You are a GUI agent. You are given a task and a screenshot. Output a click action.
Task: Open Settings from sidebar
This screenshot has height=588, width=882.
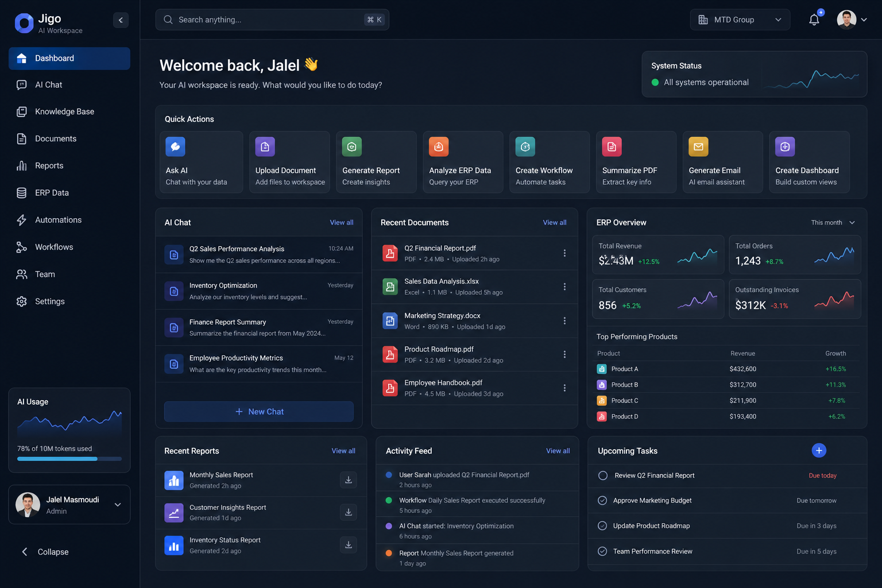tap(69, 301)
